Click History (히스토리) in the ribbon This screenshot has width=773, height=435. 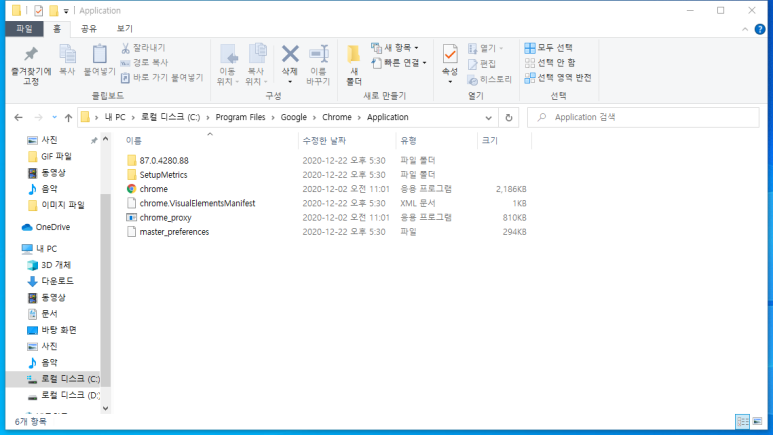click(489, 79)
